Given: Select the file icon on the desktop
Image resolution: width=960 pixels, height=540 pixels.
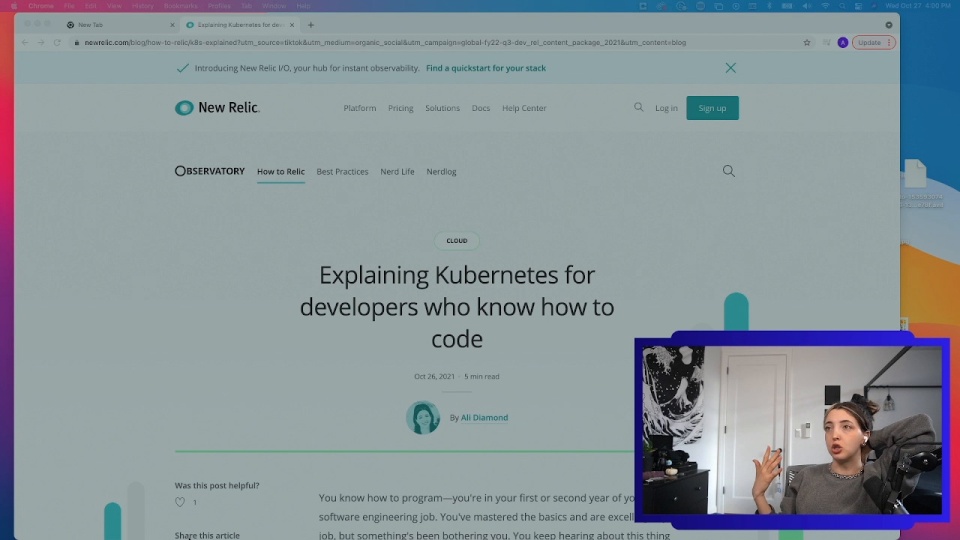Looking at the screenshot, I should point(915,173).
